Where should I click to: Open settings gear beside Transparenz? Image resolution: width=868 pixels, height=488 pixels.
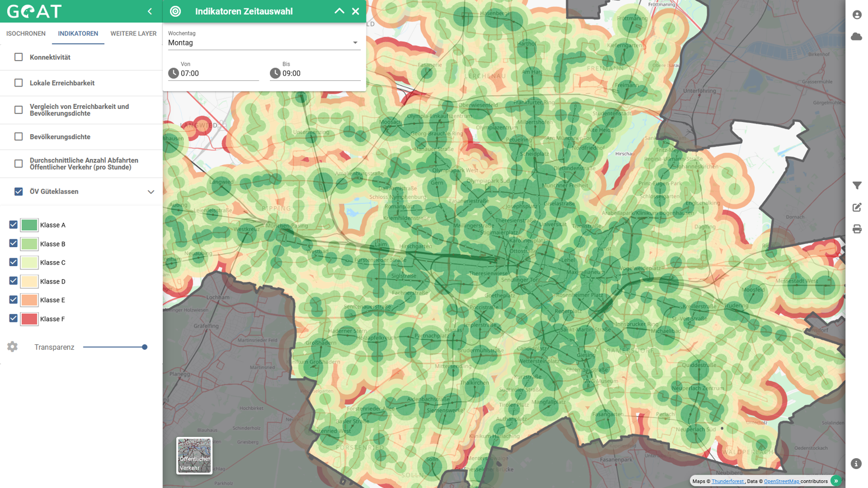(12, 347)
